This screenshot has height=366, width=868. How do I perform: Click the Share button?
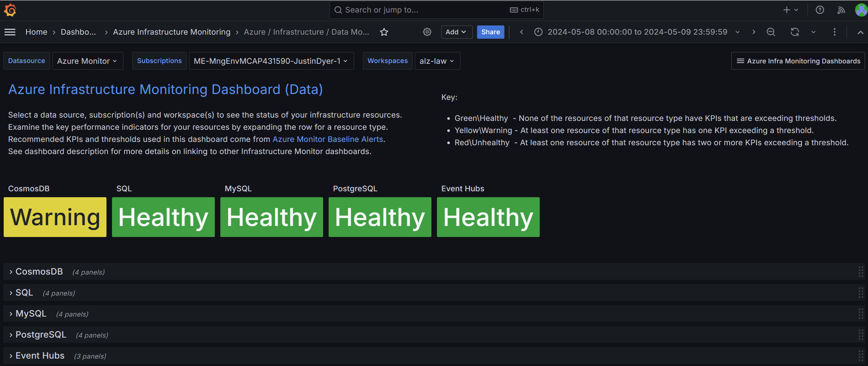coord(490,32)
